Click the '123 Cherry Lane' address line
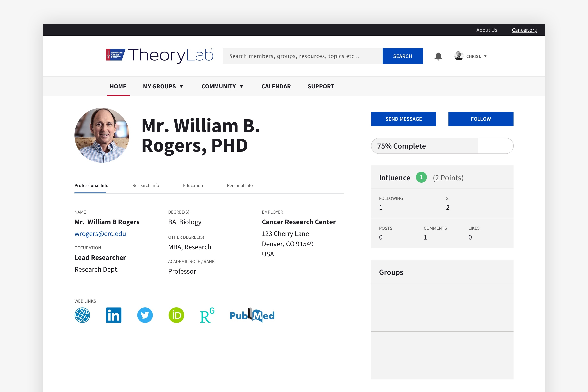The image size is (588, 392). pyautogui.click(x=285, y=234)
